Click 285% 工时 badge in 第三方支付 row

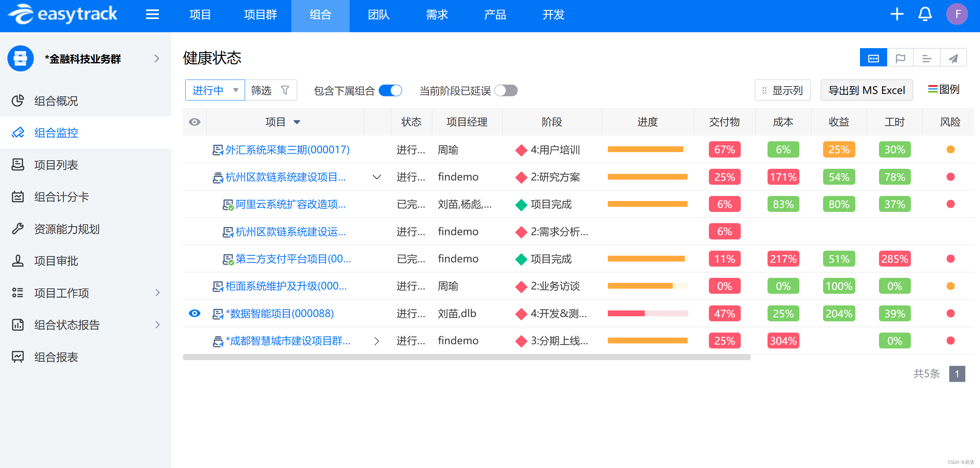pos(895,259)
